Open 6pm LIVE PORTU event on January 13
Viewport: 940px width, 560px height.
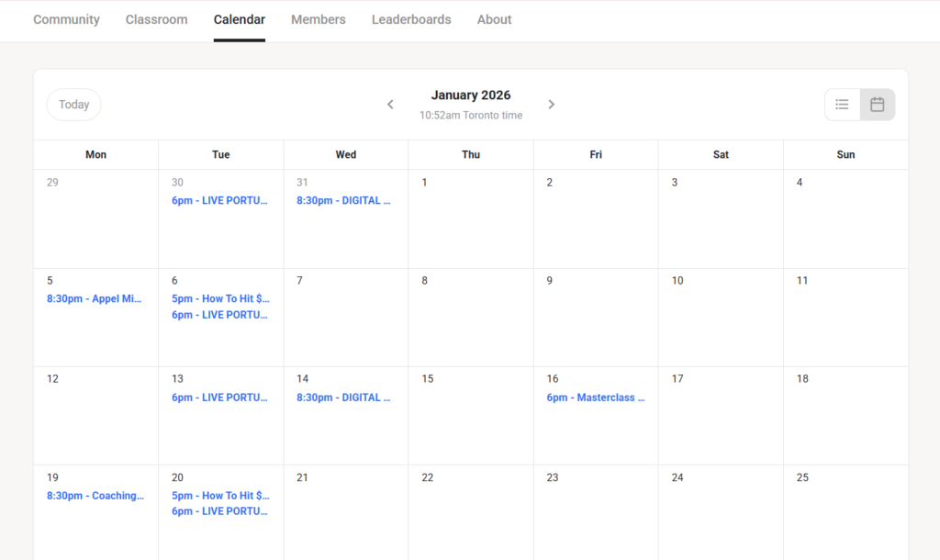[220, 398]
